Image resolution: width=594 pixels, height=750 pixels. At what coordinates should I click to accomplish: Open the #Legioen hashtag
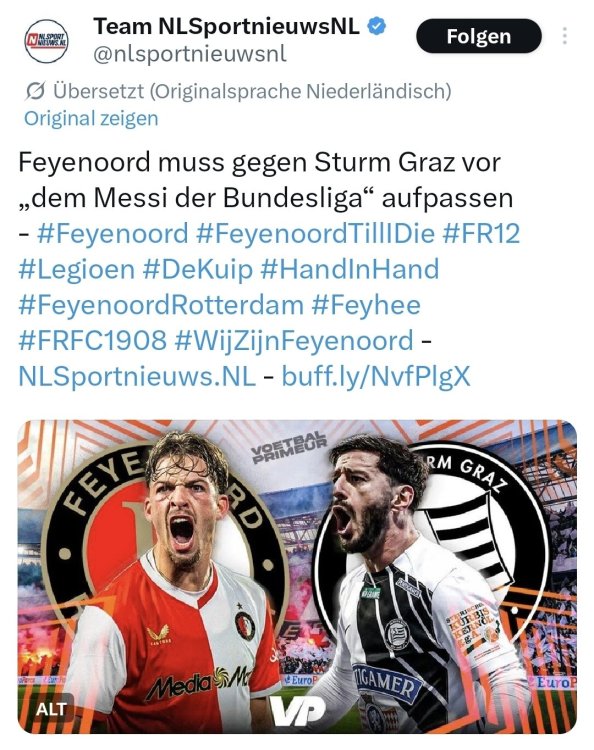tap(77, 269)
